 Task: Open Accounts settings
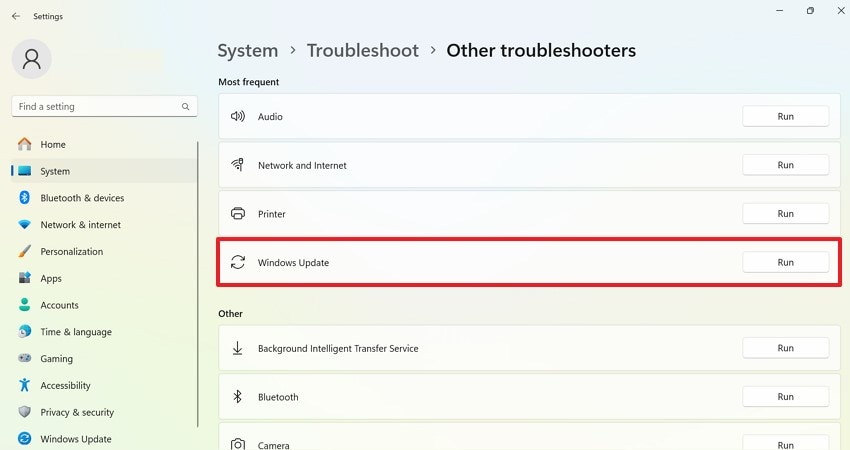tap(104, 305)
